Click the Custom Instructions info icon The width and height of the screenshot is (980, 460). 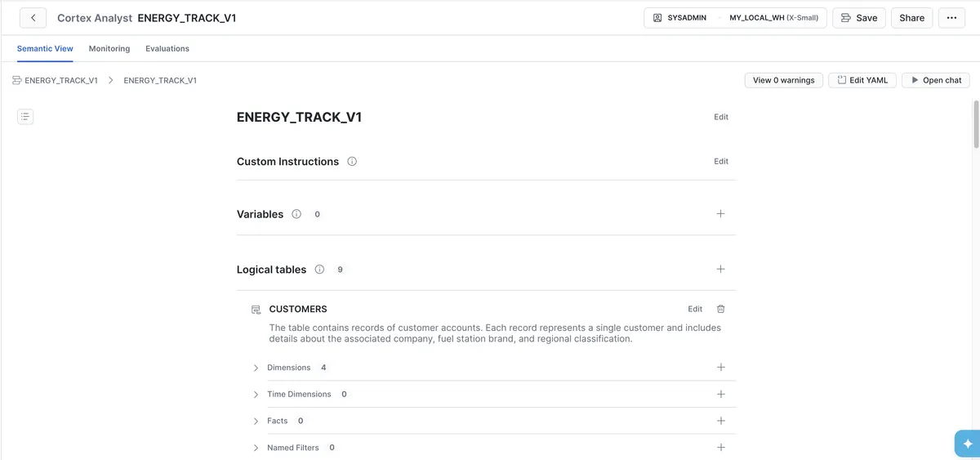click(352, 162)
